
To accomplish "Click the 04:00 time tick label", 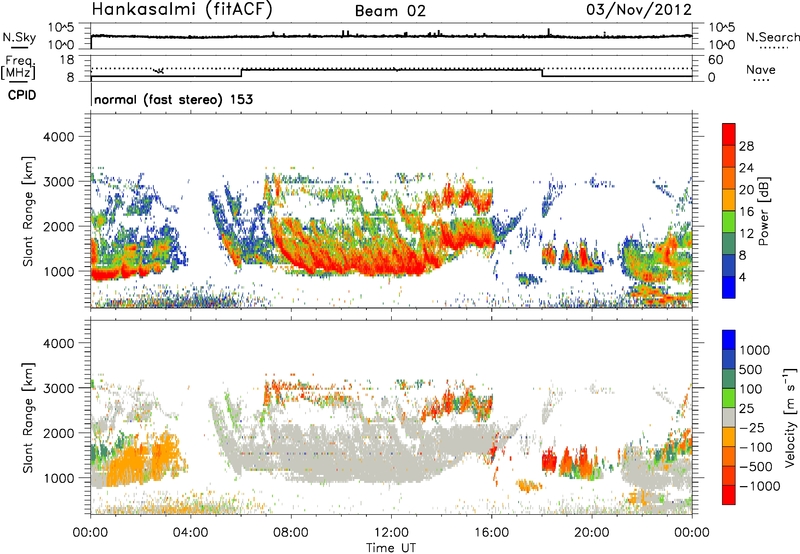I will click(190, 533).
